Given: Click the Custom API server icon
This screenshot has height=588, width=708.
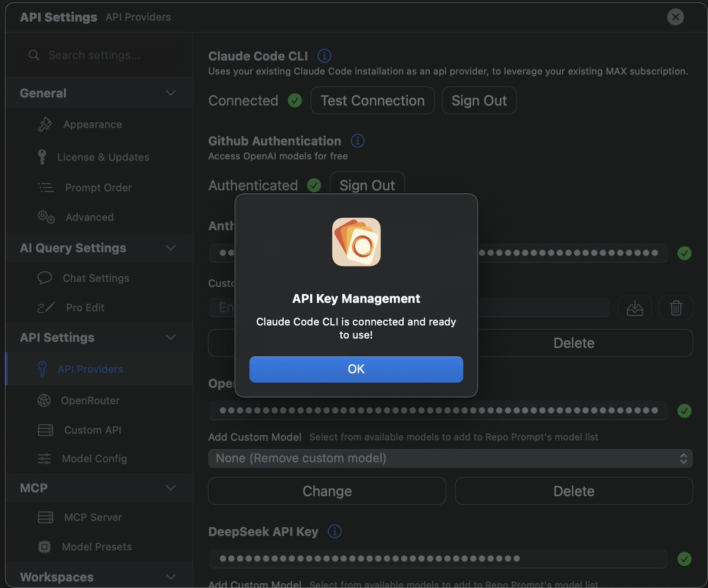Looking at the screenshot, I should click(x=45, y=430).
